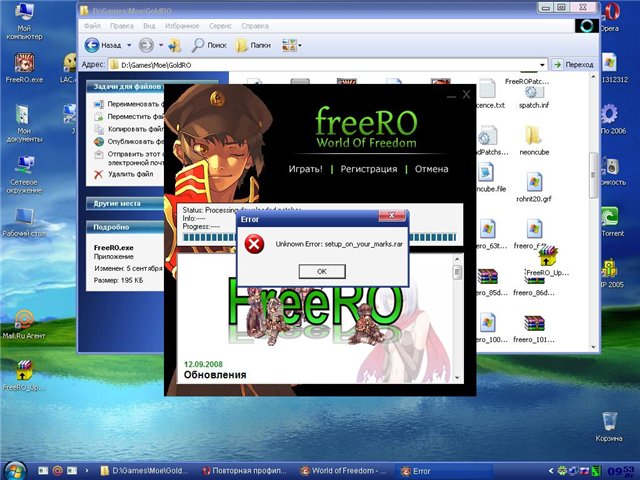Viewport: 640px width, 480px height.
Task: Click Мои документы desktop icon
Action: click(24, 123)
